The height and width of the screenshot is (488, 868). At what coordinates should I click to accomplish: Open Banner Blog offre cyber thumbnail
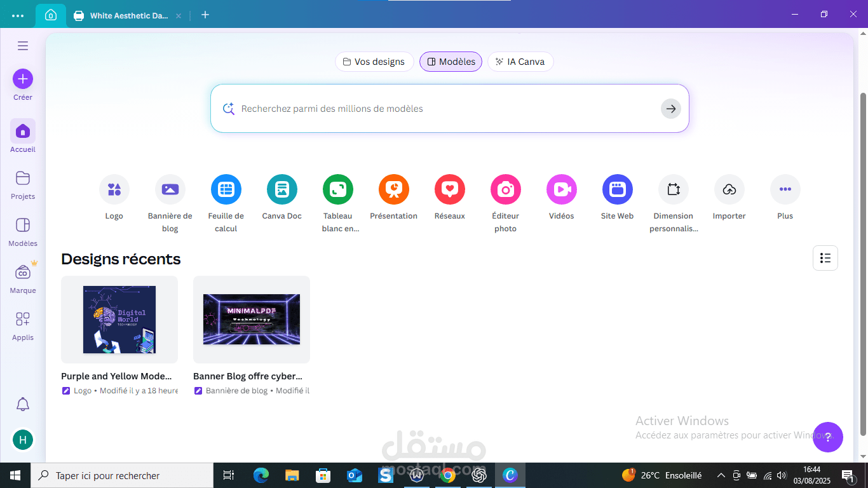(252, 320)
